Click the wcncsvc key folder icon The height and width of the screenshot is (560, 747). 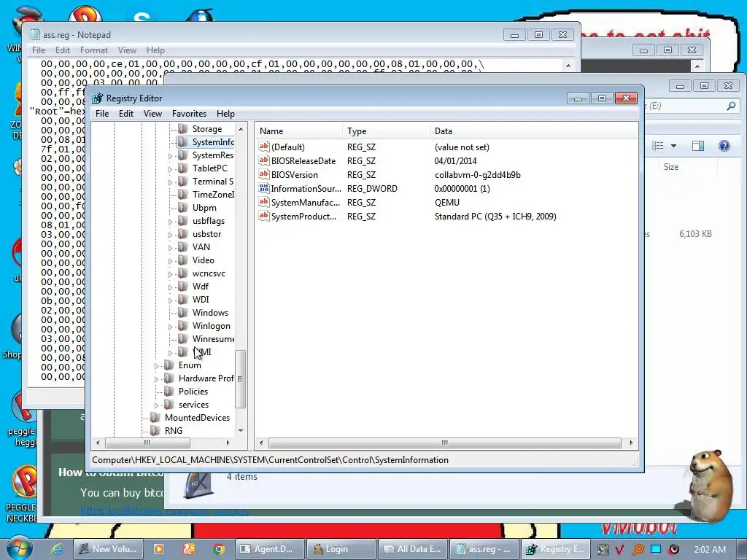click(182, 273)
